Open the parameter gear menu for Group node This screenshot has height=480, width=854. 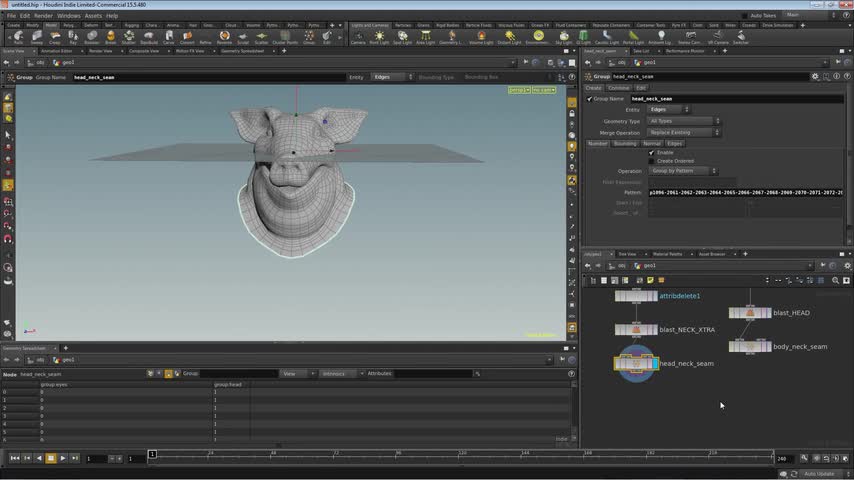(x=815, y=76)
